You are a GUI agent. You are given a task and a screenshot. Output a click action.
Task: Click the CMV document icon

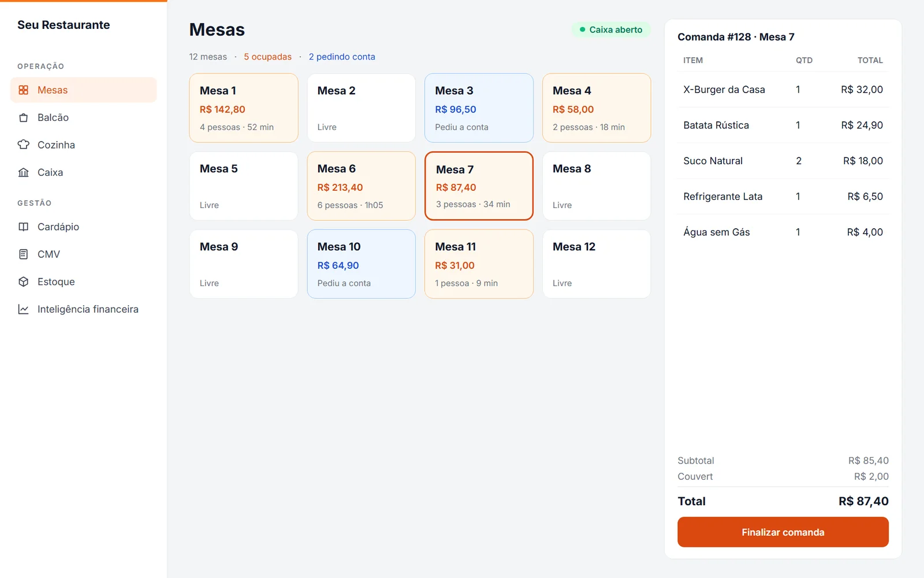(x=23, y=254)
